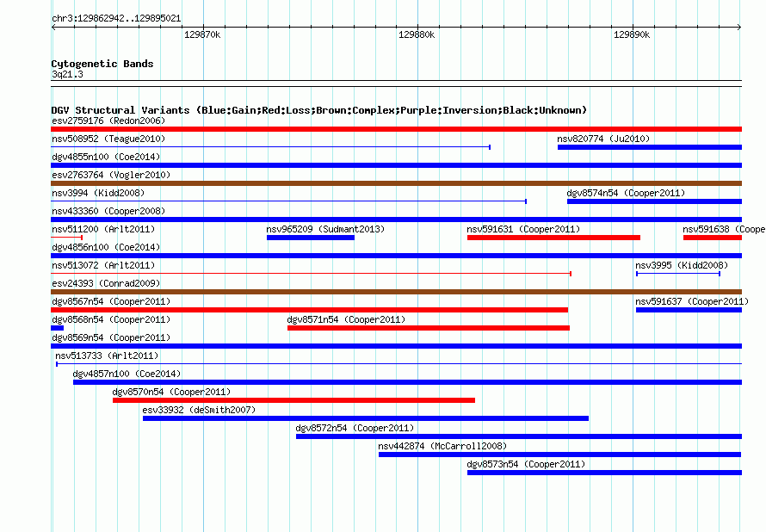Click the nsv513733 (Arlt2011) label
766x532 pixels.
107,356
